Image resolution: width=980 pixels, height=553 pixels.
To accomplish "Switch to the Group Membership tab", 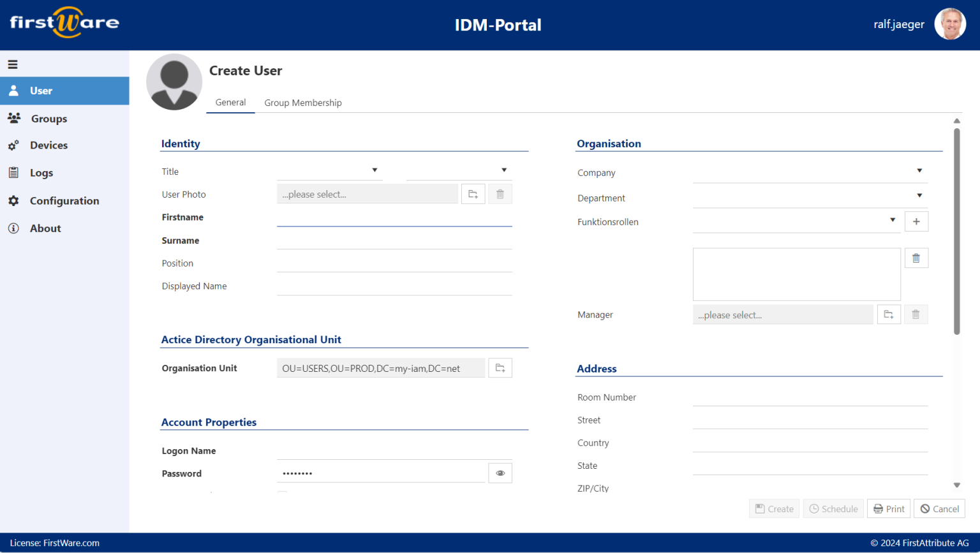I will [x=303, y=102].
